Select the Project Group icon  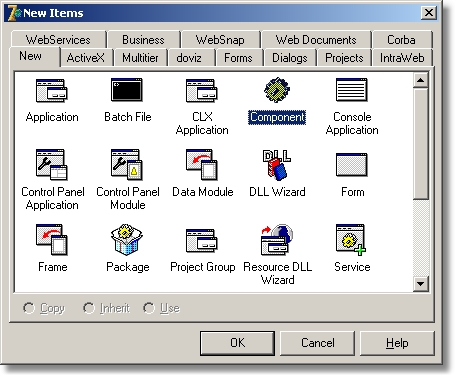(x=202, y=240)
